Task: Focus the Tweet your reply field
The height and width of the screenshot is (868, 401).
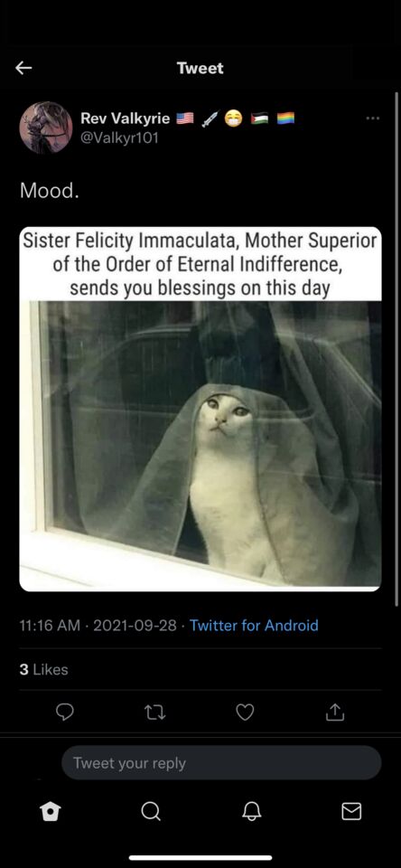Action: (221, 763)
